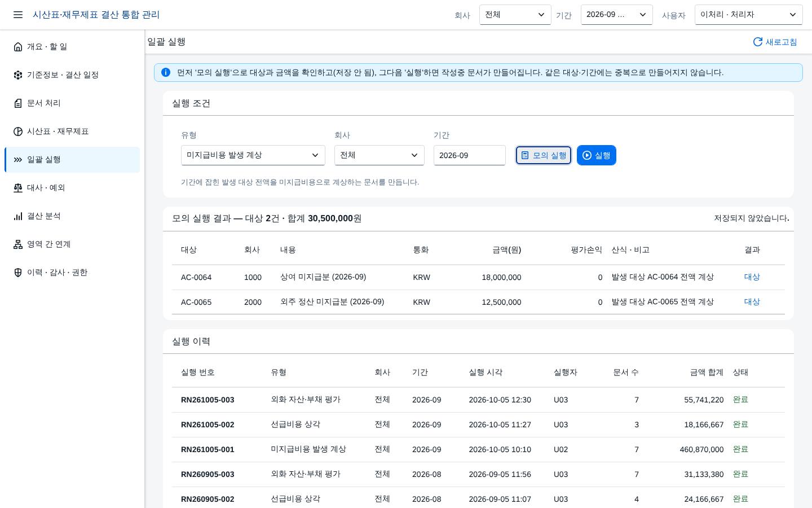Click 대상 link in the AC-0064 row
812x508 pixels.
pos(752,277)
